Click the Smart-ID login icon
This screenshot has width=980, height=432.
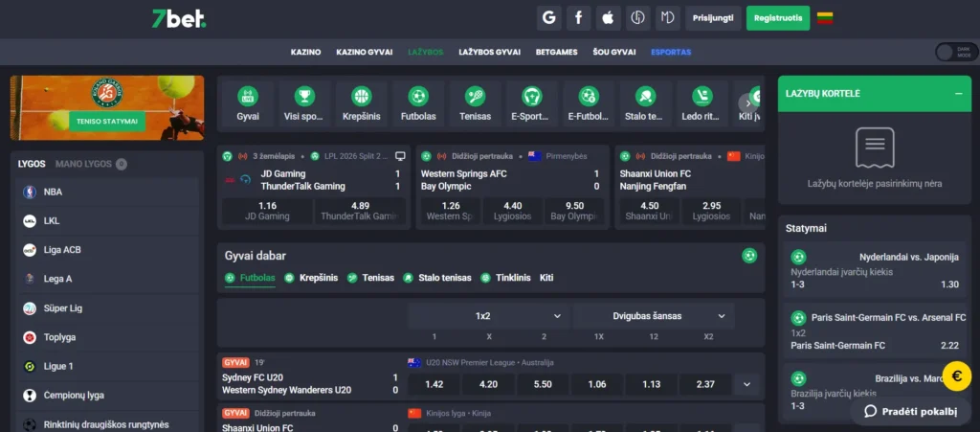638,18
